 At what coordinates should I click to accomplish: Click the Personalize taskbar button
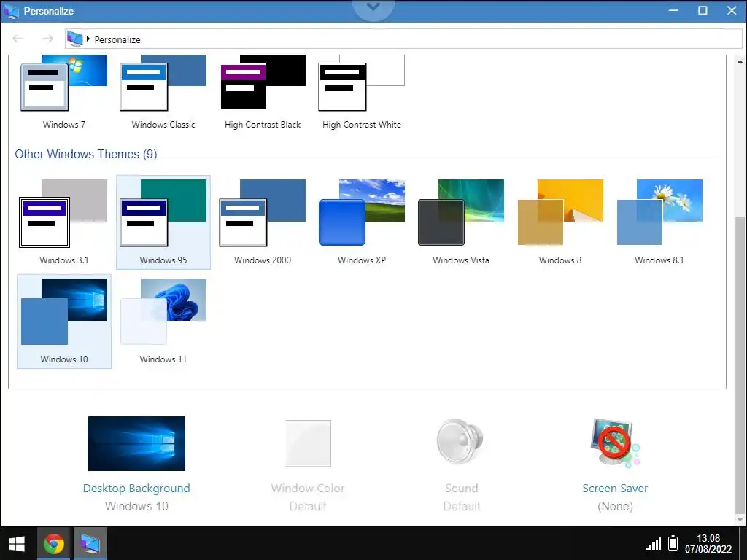90,544
